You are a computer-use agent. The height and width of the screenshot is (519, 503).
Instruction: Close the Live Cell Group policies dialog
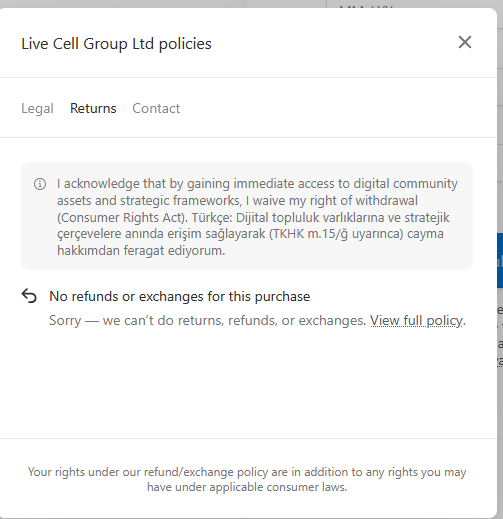click(465, 42)
